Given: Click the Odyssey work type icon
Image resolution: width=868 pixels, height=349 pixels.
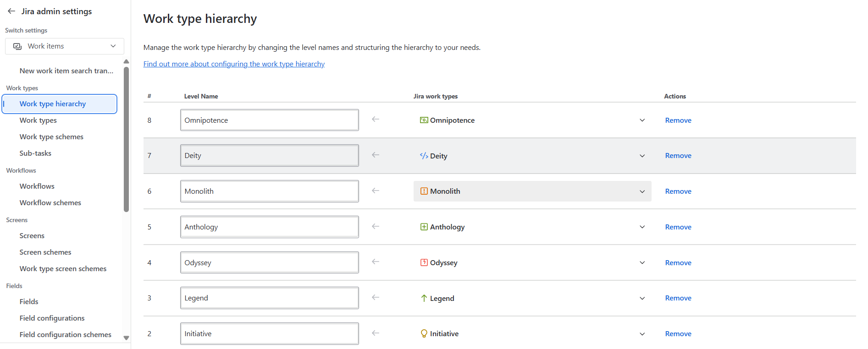Looking at the screenshot, I should tap(424, 262).
